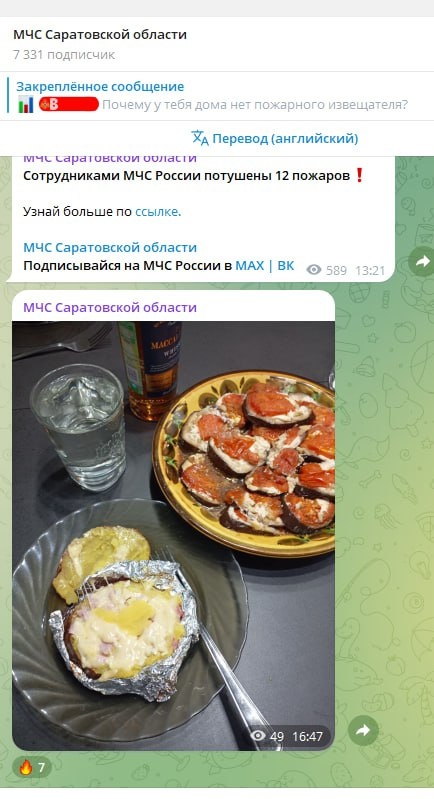Follow the ссылке hyperlink in the post
434x799 pixels.
[x=157, y=211]
